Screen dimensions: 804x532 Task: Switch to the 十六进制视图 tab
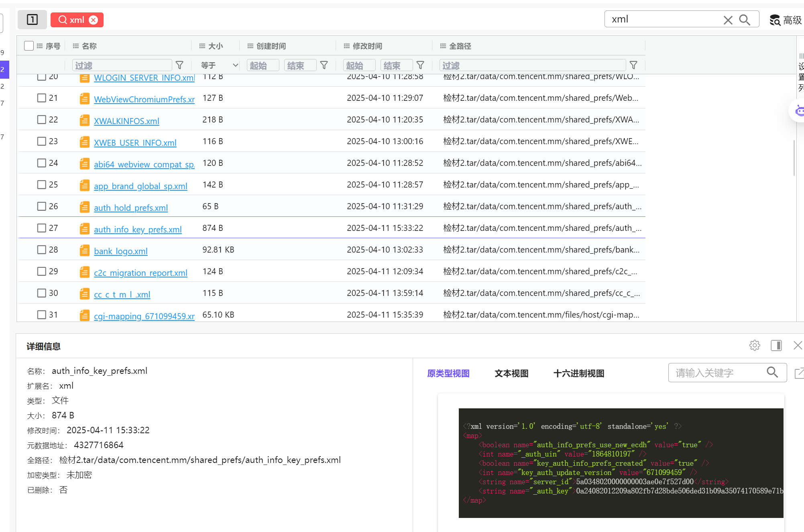coord(579,373)
